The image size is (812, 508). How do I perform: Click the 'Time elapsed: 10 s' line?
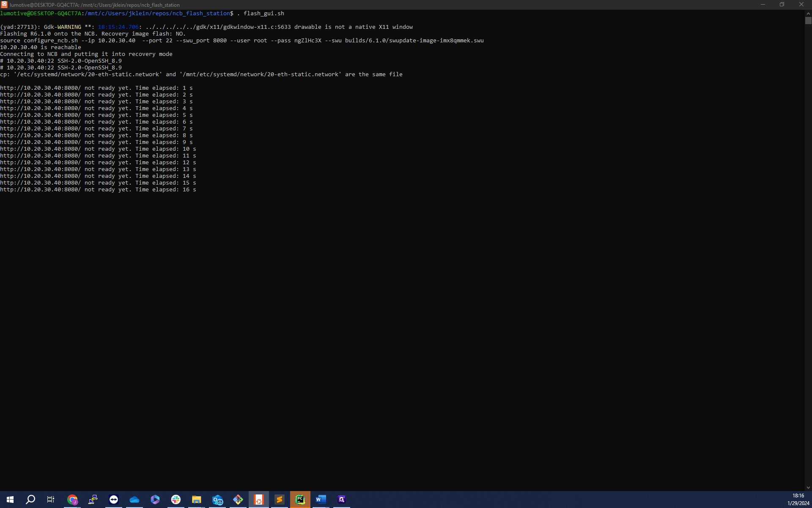[98, 149]
